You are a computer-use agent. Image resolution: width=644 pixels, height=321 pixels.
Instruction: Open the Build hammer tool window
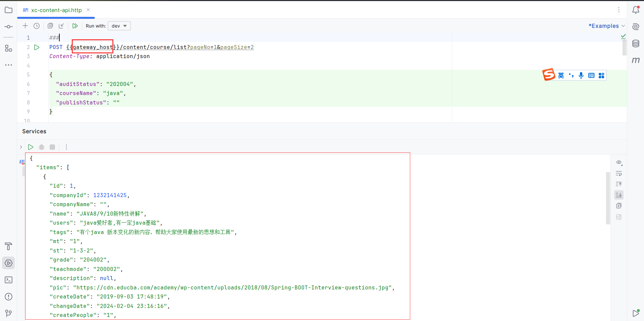pyautogui.click(x=9, y=246)
